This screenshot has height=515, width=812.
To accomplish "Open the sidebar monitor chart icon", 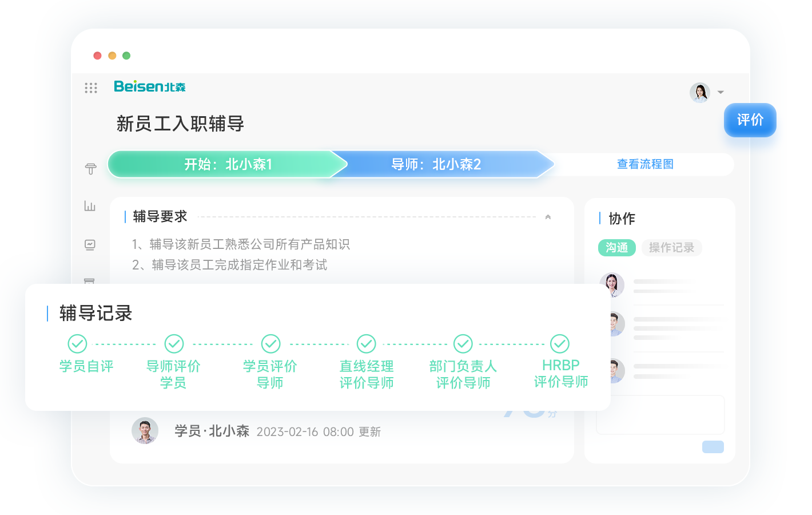I will click(90, 245).
